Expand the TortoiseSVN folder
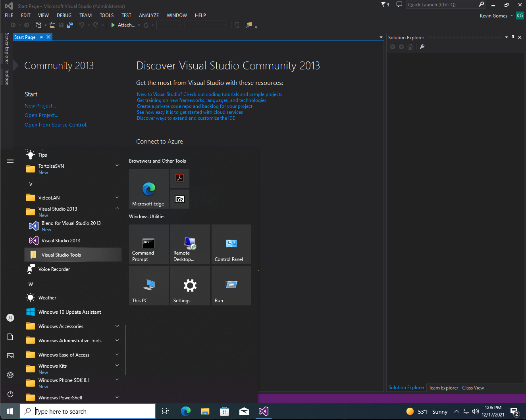 tap(117, 165)
